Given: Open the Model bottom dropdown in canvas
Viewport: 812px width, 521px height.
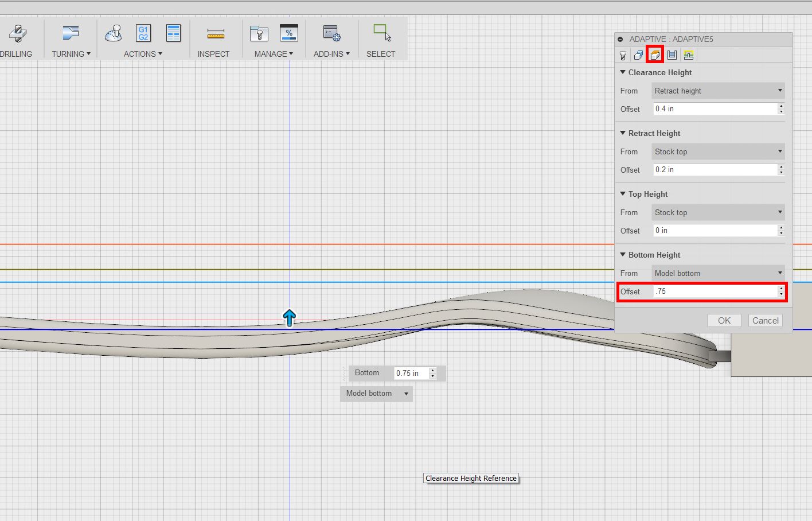Looking at the screenshot, I should click(x=376, y=394).
